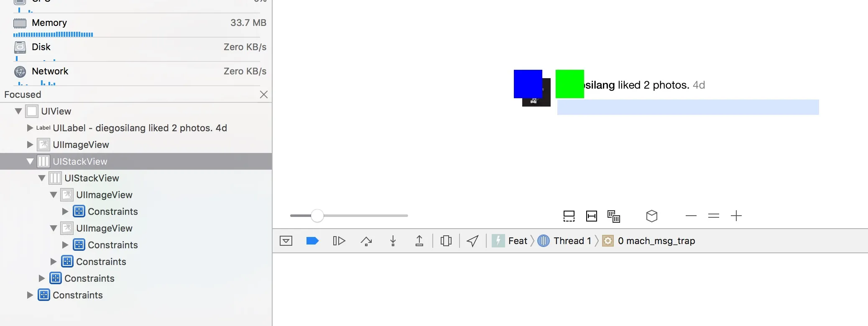Collapse the second UIImageView inside nested UIStackView
868x326 pixels.
[54, 228]
